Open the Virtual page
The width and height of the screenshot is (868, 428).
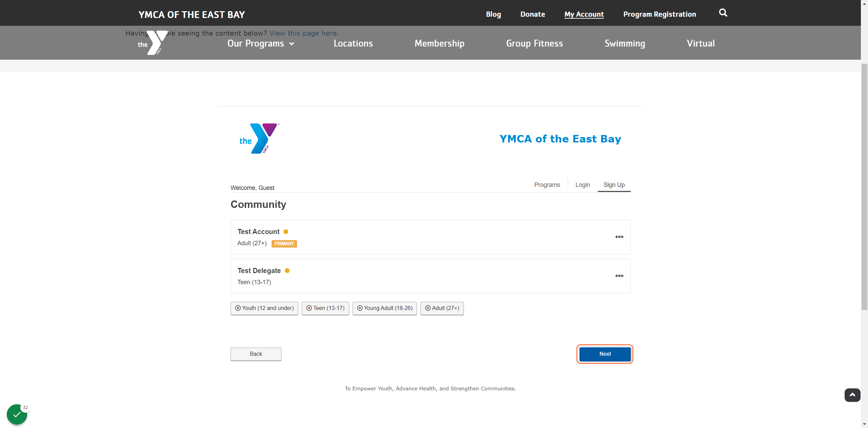[701, 43]
